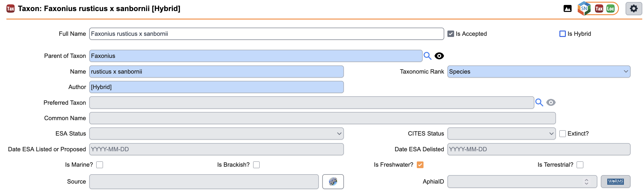Focus the Date ESA Delisted field
Image resolution: width=644 pixels, height=192 pixels.
538,149
